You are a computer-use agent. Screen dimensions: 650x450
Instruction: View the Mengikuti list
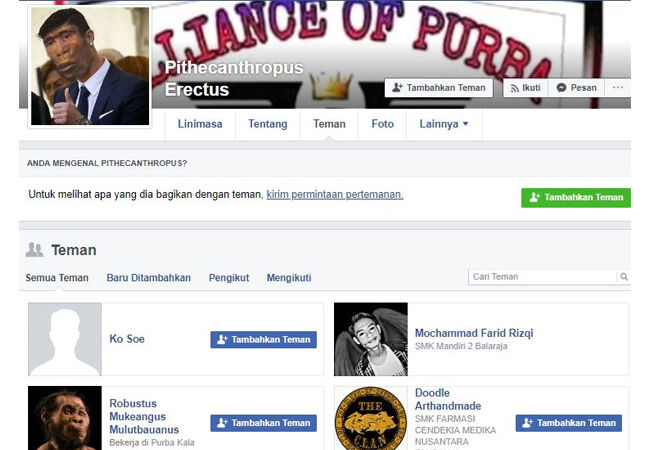289,278
